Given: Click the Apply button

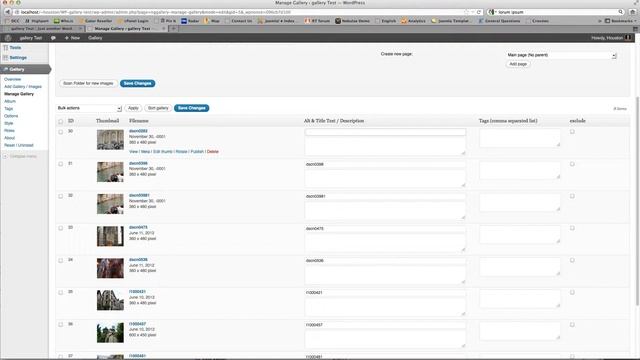Looking at the screenshot, I should tap(133, 108).
